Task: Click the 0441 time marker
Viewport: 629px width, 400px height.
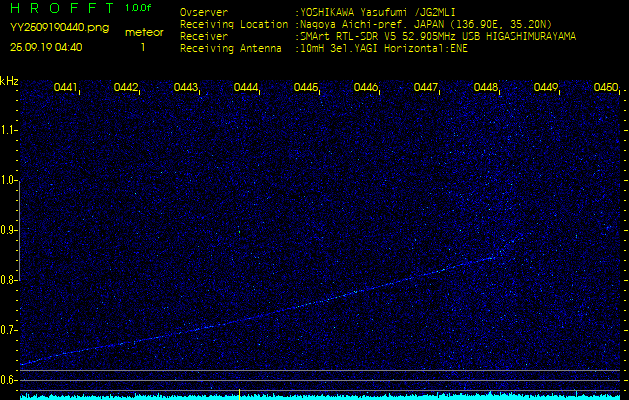Action: click(x=66, y=88)
